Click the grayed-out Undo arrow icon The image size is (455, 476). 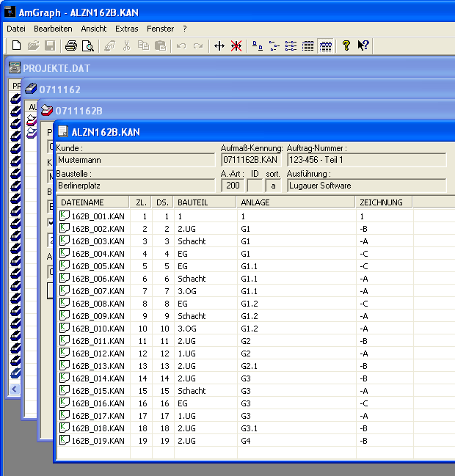click(181, 45)
